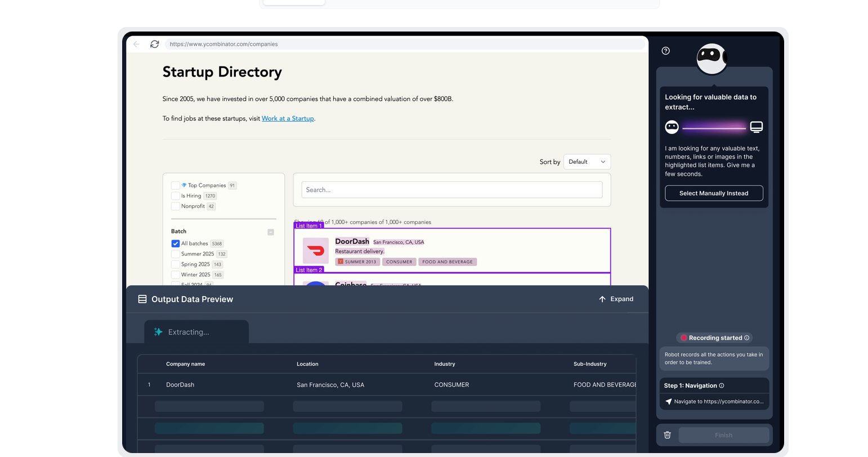This screenshot has width=868, height=457.
Task: Select the Winter 2025 batch checkbox
Action: [x=176, y=275]
